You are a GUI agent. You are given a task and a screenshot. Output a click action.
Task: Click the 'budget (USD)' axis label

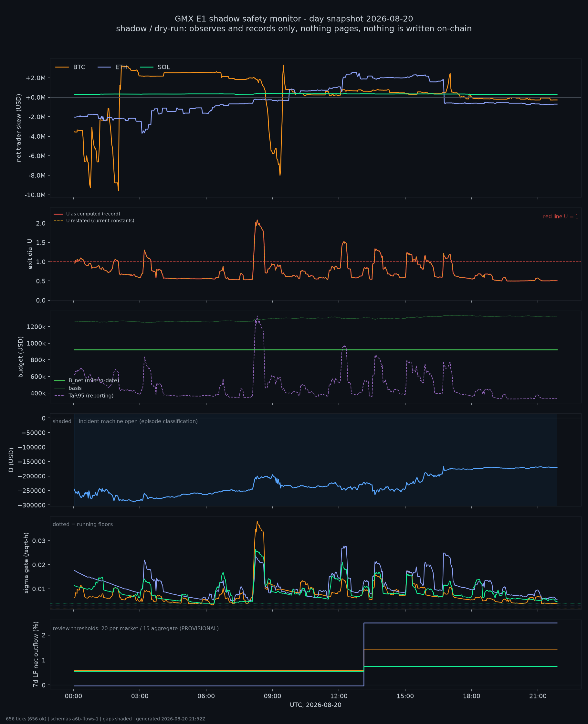21,357
